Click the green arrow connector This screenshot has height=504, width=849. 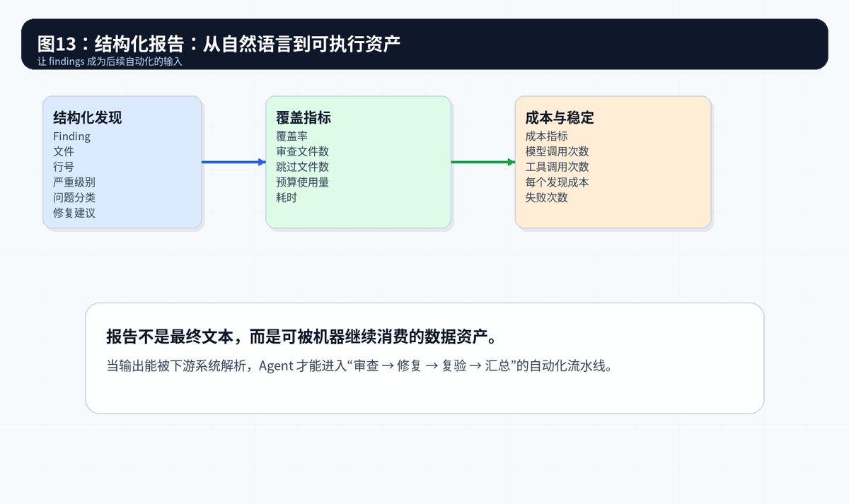(x=483, y=163)
